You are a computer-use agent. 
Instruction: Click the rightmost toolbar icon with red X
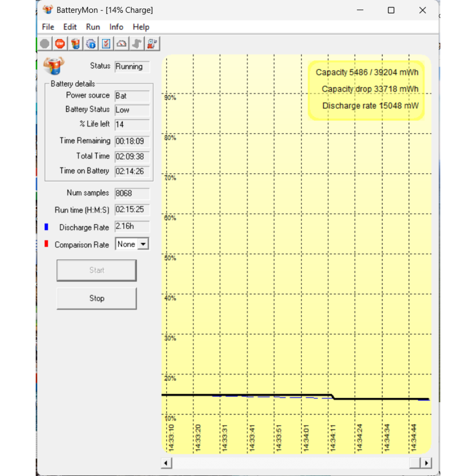click(x=152, y=44)
